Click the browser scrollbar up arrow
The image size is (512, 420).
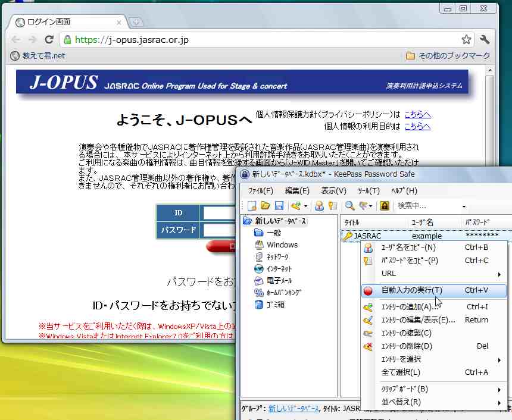click(489, 70)
